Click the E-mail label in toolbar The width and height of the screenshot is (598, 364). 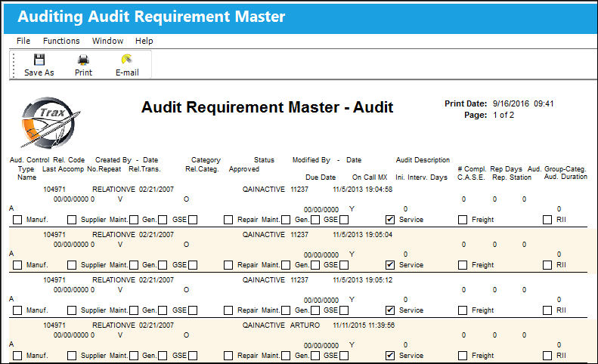click(127, 72)
